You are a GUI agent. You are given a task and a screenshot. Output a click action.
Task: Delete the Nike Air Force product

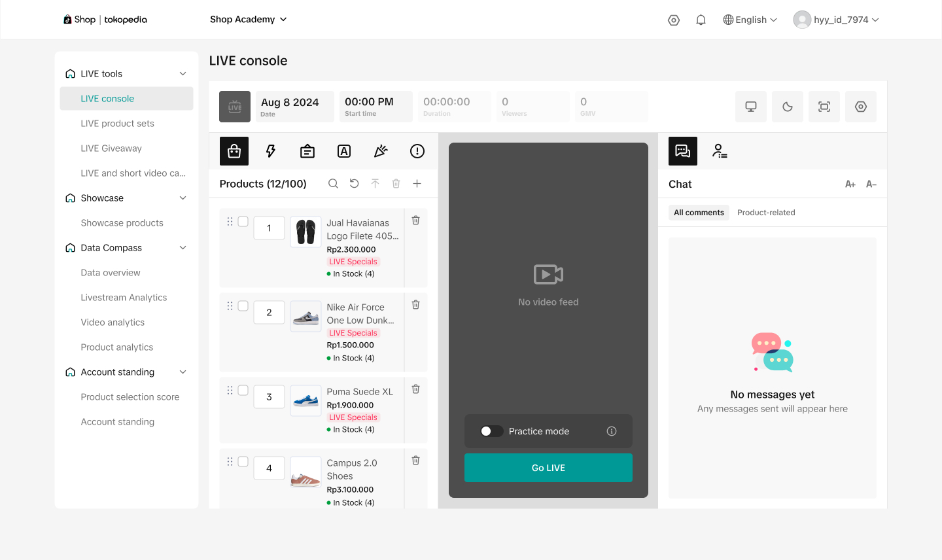click(x=415, y=305)
